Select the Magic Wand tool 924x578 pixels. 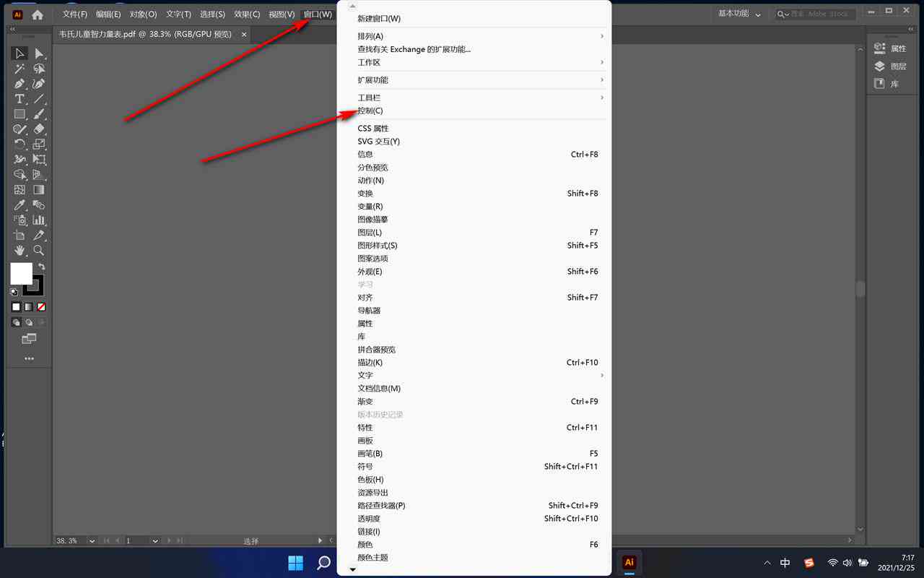pos(19,69)
